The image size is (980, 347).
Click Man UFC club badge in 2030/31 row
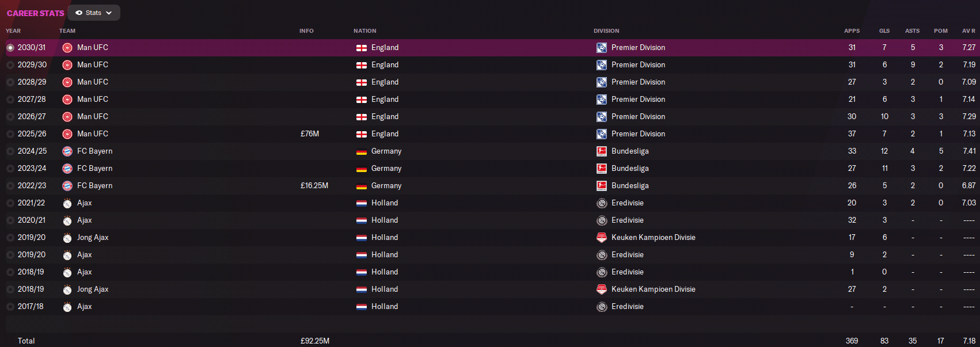coord(67,48)
